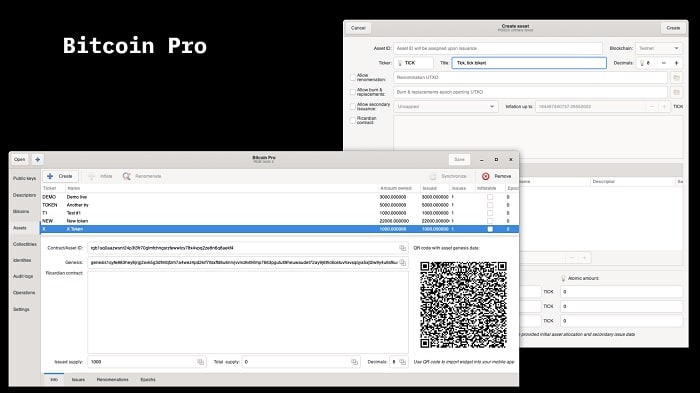Copy the Decimals value in Bitcoin Pro
Image resolution: width=700 pixels, height=393 pixels.
point(402,362)
